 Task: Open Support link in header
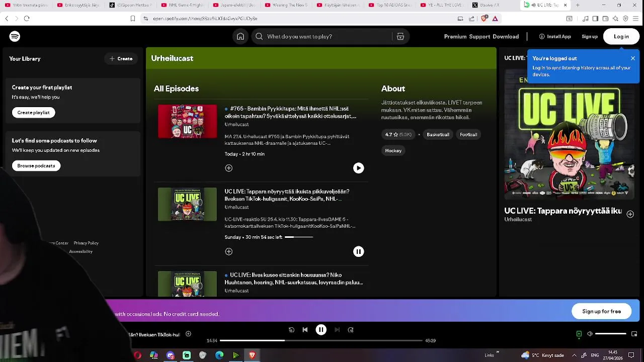pyautogui.click(x=479, y=36)
